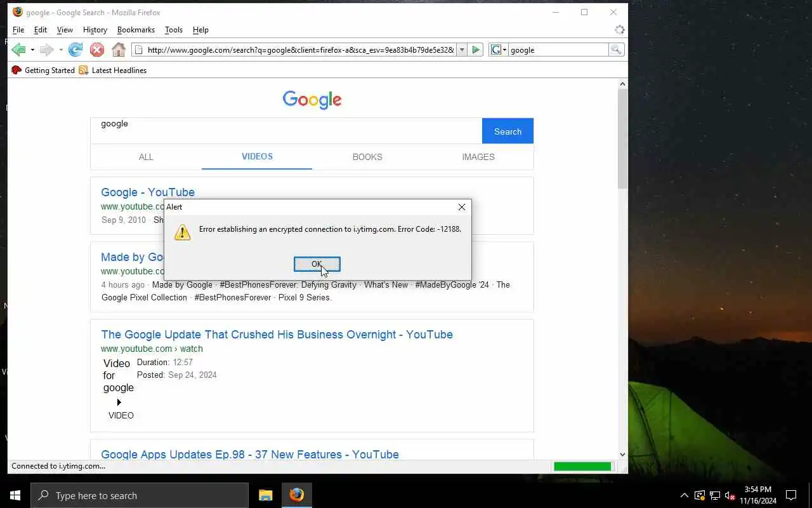Open the Made by Google result link
The height and width of the screenshot is (508, 812).
point(133,257)
